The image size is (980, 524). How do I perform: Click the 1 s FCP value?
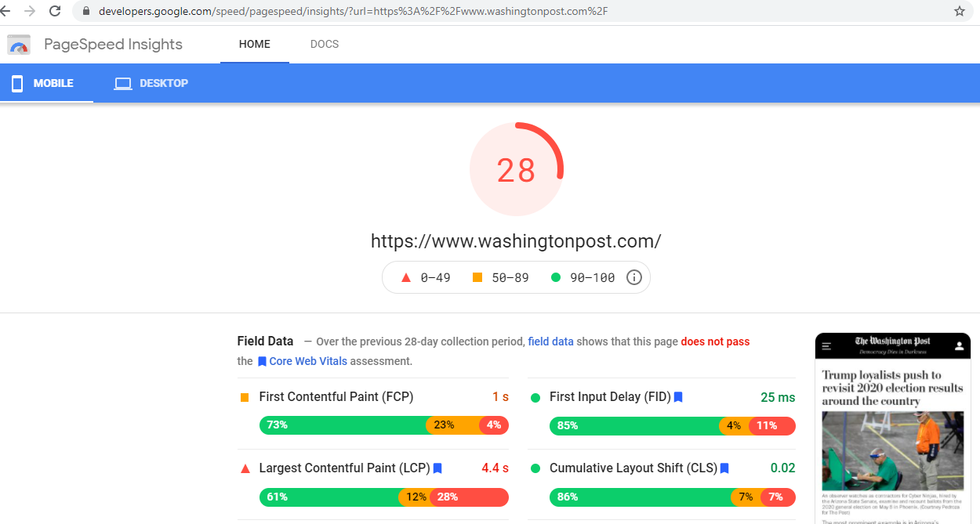[500, 397]
